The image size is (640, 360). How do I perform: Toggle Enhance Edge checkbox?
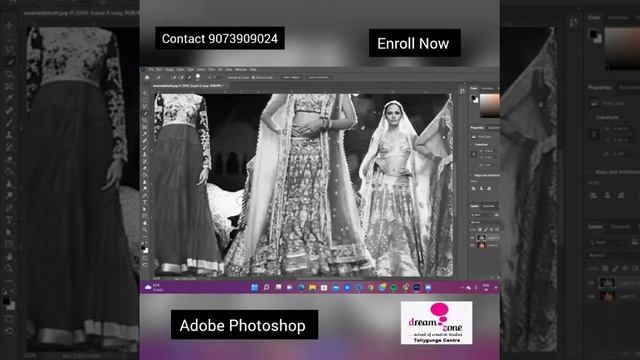[262, 78]
